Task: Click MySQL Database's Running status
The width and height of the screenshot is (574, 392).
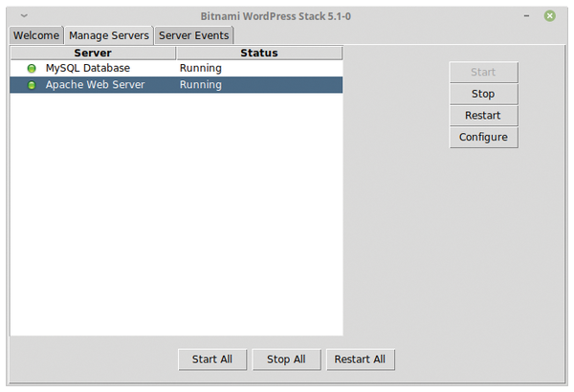Action: click(201, 68)
